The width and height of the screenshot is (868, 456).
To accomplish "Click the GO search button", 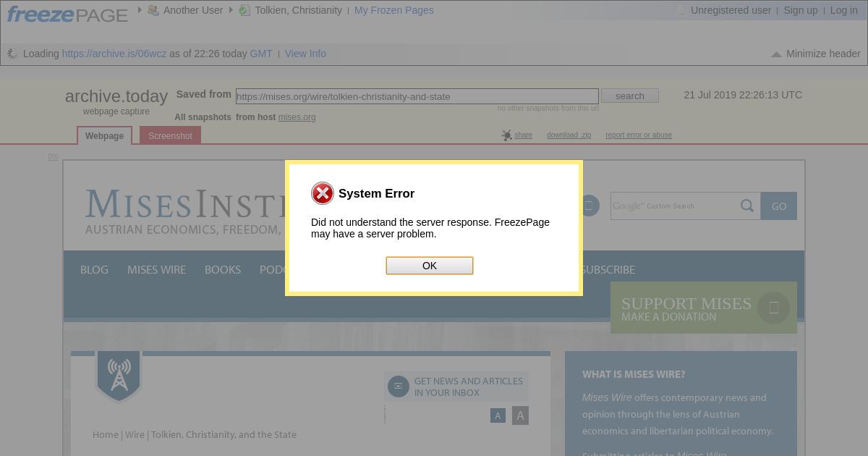I will coord(779,206).
